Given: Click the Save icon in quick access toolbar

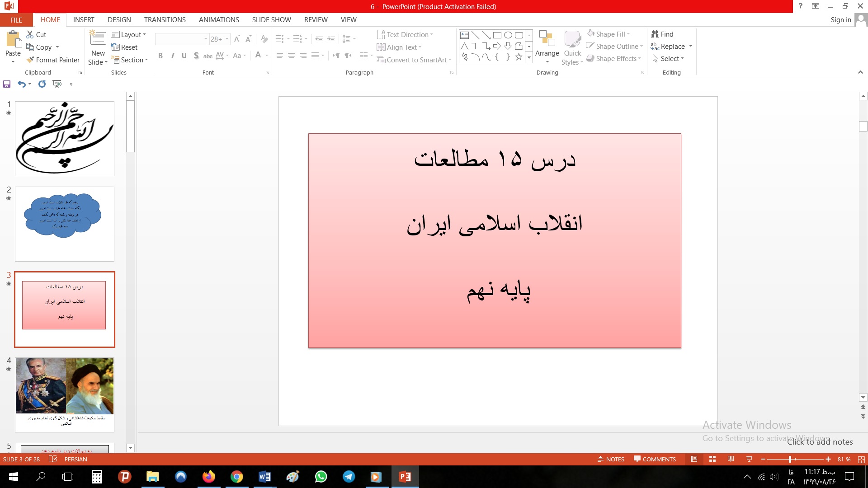Looking at the screenshot, I should click(7, 84).
